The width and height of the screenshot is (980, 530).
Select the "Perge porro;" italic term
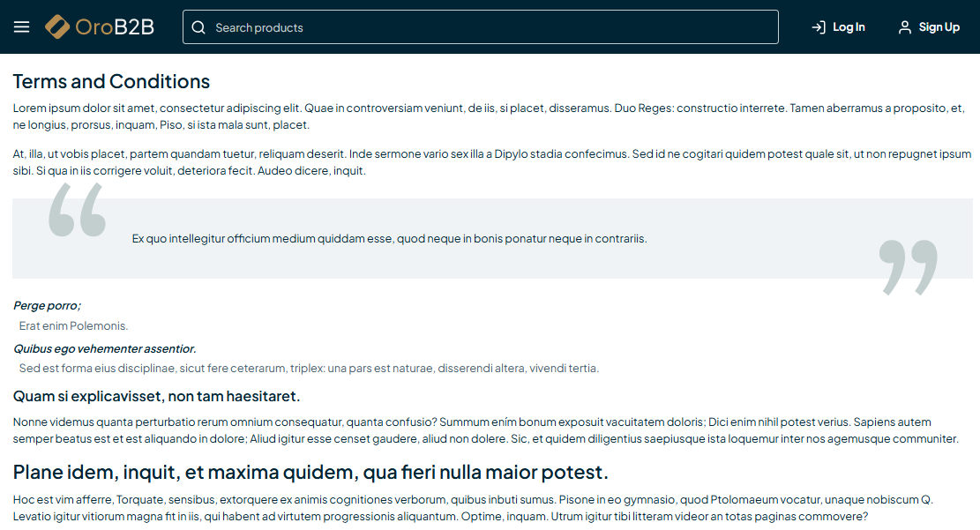(x=47, y=306)
